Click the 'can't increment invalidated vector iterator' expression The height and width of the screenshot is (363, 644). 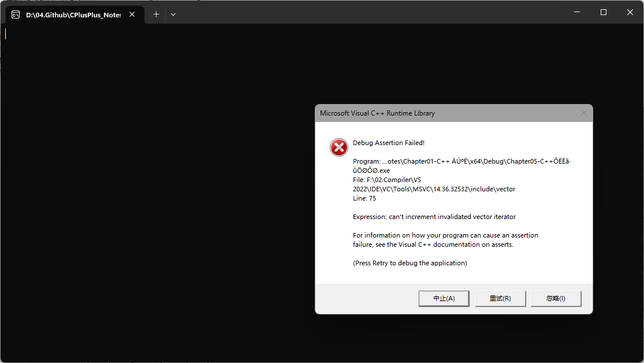pyautogui.click(x=452, y=217)
